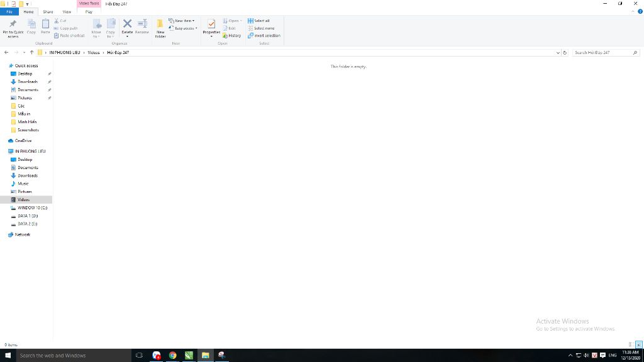Click Select none in ribbon

click(x=261, y=28)
